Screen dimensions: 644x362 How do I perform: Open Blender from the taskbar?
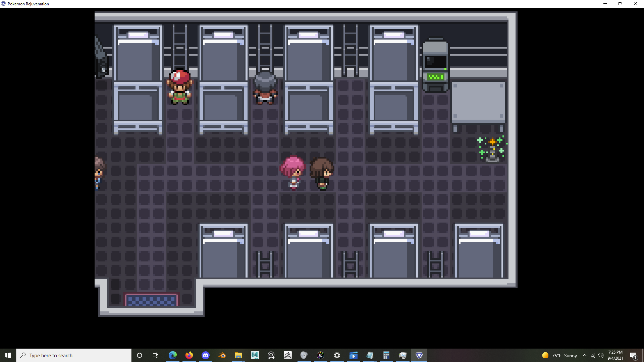pos(222,355)
